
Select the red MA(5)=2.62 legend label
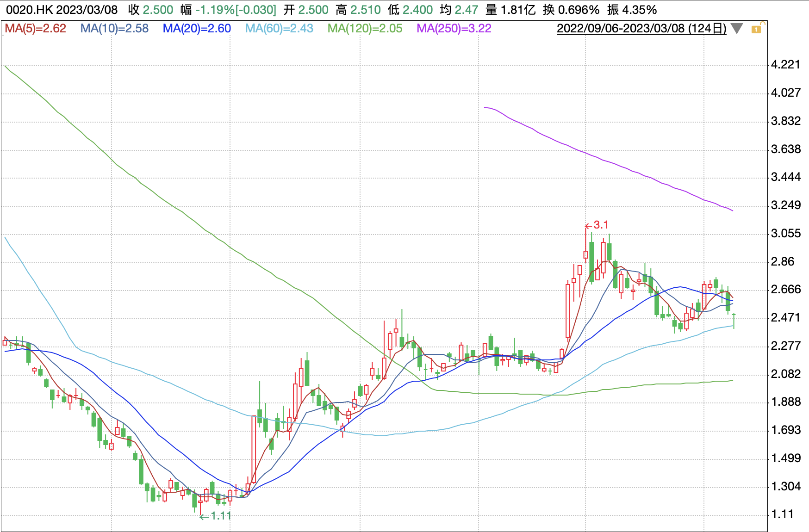pyautogui.click(x=36, y=29)
